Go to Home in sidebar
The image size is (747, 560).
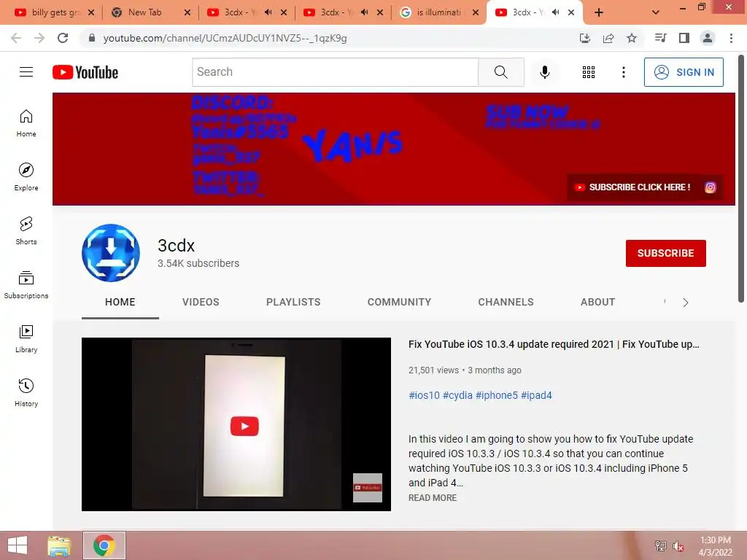(26, 123)
